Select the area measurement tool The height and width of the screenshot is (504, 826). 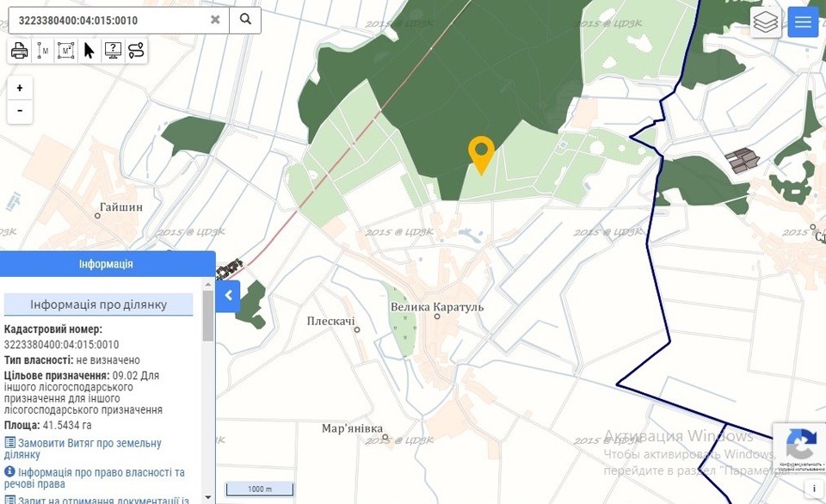pos(65,51)
